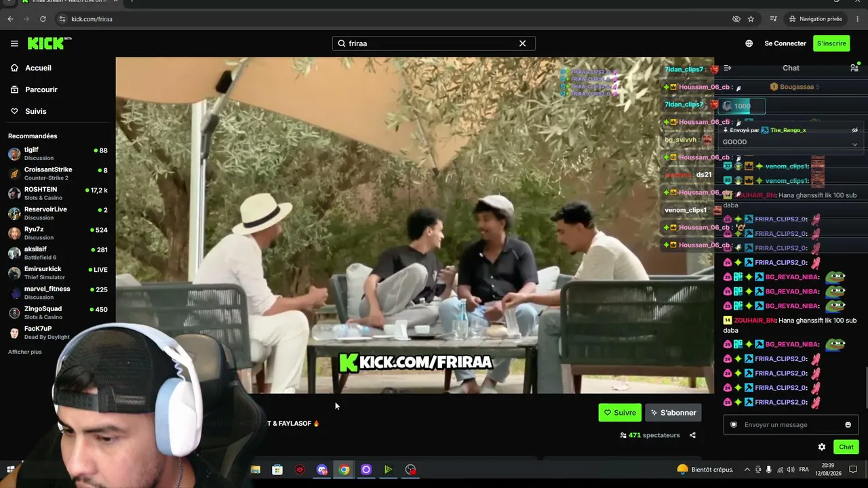This screenshot has height=488, width=868.
Task: Click the 1000 progress goal bar
Action: [x=743, y=106]
